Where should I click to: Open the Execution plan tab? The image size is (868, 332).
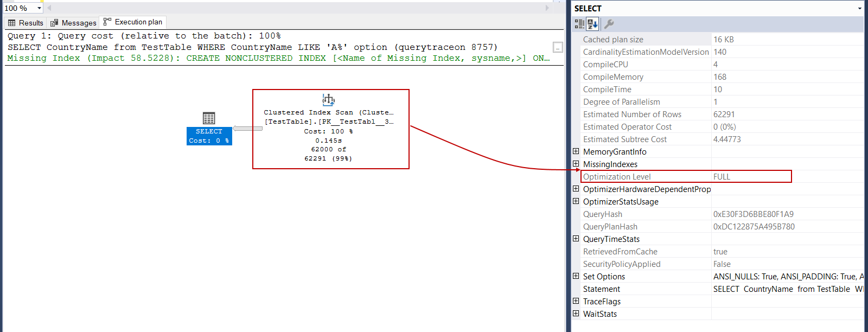click(133, 22)
